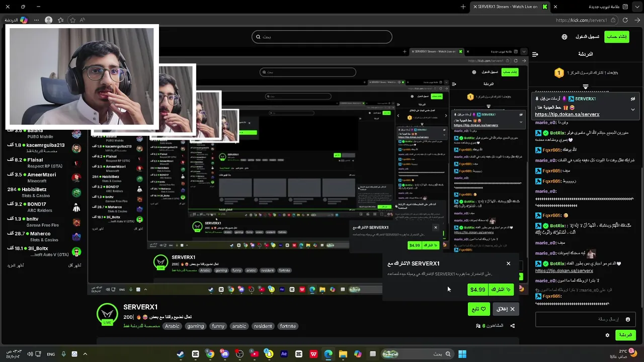Click the ENG language indicator
644x362 pixels.
coord(51,354)
